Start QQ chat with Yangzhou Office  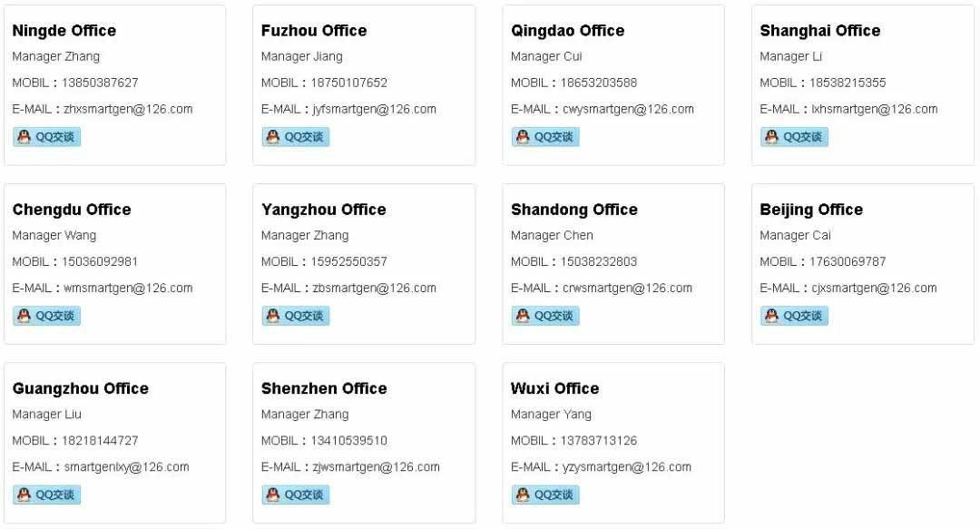296,316
